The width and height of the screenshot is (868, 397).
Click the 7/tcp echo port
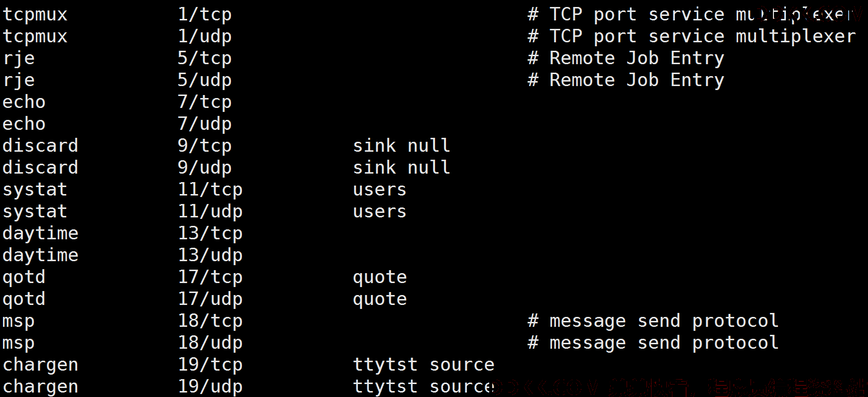pyautogui.click(x=205, y=102)
